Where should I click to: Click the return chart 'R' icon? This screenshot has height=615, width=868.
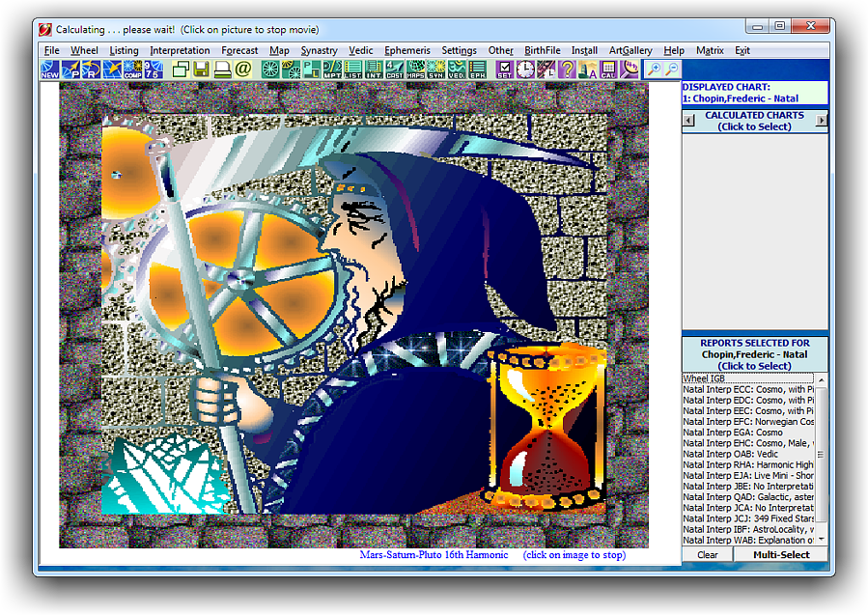pos(91,70)
